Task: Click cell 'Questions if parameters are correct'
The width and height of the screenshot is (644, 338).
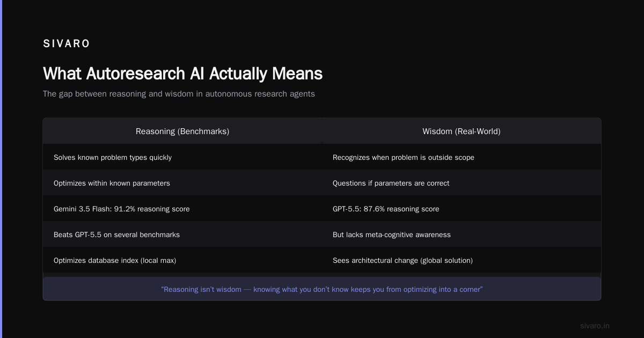Action: click(462, 183)
